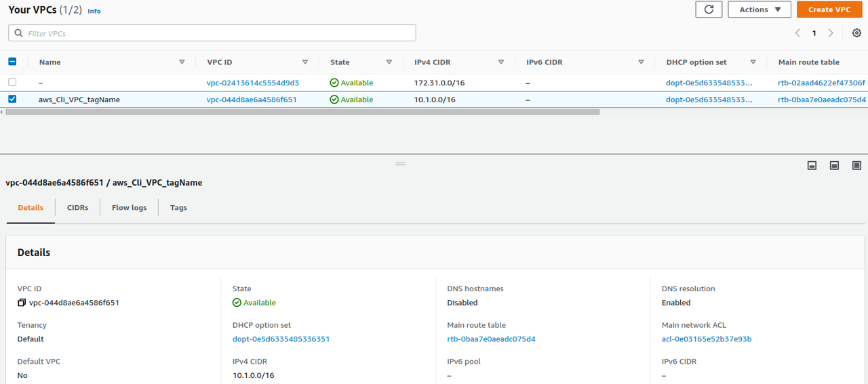This screenshot has width=868, height=384.
Task: Refresh the VPC list
Action: [709, 9]
